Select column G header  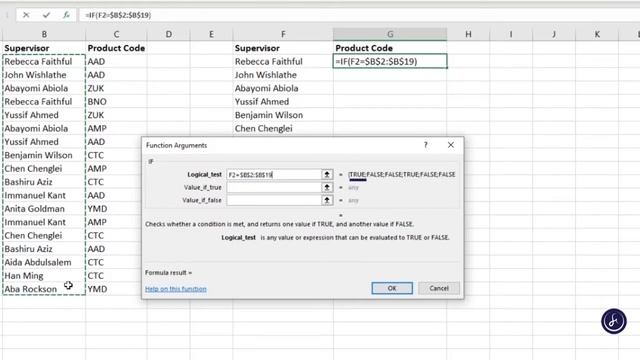(390, 34)
